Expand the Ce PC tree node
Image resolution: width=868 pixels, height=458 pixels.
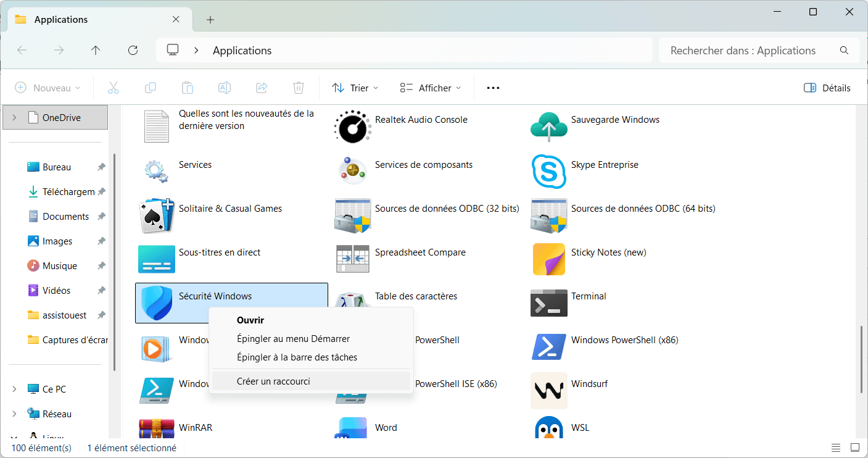point(14,389)
